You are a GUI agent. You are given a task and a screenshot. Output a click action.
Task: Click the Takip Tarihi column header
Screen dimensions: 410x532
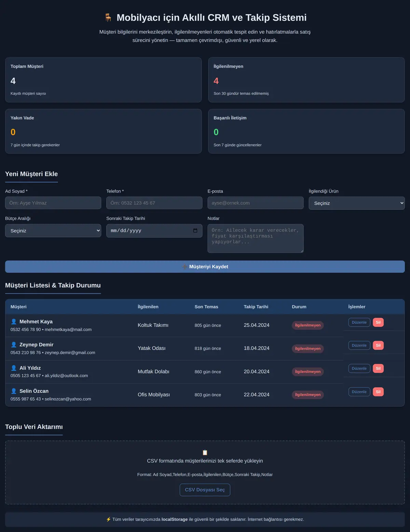click(256, 307)
